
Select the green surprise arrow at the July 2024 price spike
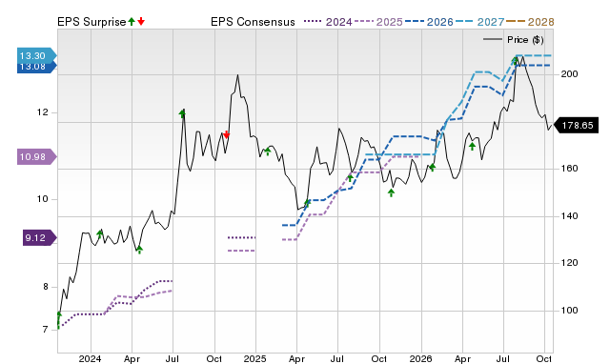(x=182, y=113)
